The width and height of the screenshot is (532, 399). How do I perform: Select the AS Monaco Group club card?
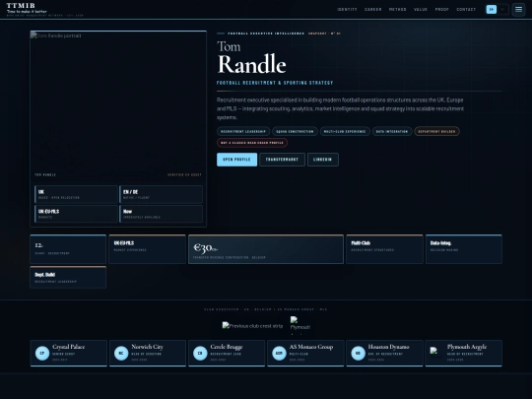click(x=305, y=354)
